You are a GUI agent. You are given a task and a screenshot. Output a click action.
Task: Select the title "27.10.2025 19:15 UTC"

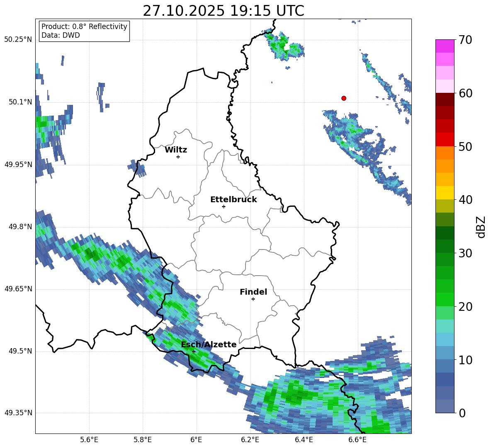224,11
